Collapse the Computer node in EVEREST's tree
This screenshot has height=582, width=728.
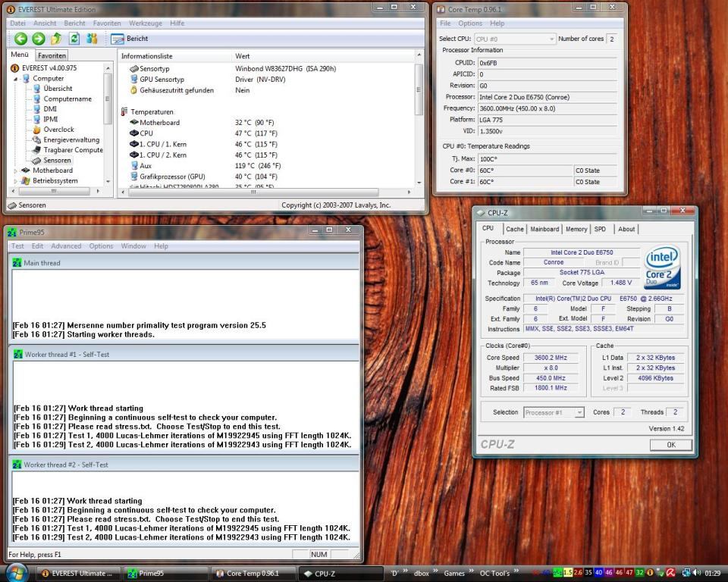(16, 79)
